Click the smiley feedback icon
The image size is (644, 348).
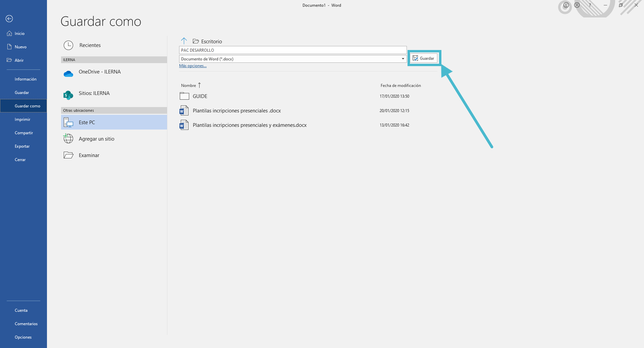coord(566,5)
